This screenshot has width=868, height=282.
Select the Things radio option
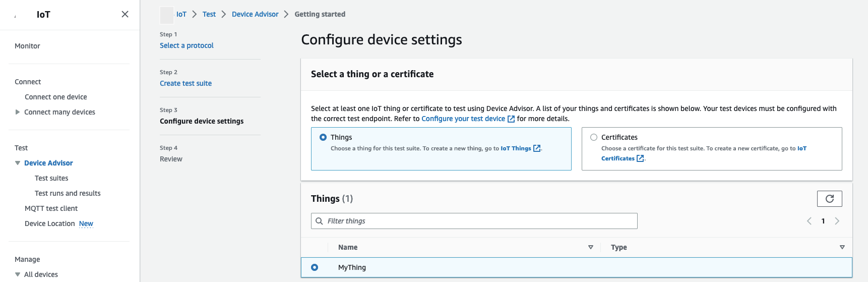323,137
